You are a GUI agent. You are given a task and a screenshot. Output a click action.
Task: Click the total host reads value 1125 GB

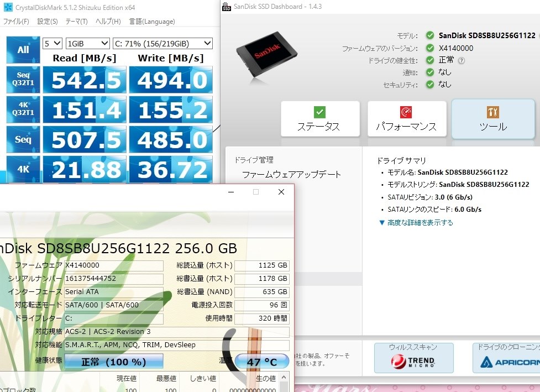262,265
